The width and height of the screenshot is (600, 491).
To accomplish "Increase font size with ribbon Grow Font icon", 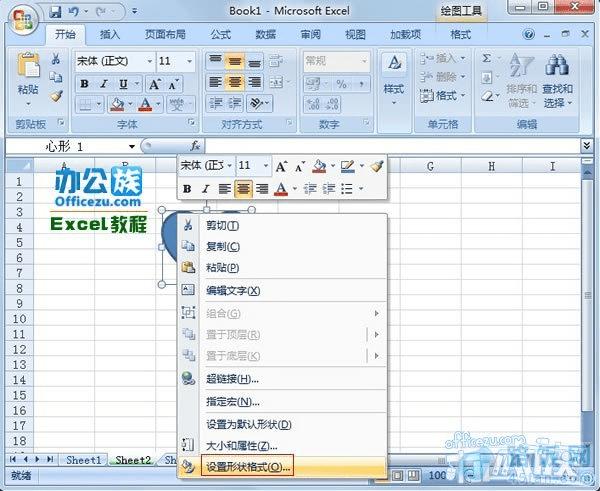I will (x=154, y=84).
